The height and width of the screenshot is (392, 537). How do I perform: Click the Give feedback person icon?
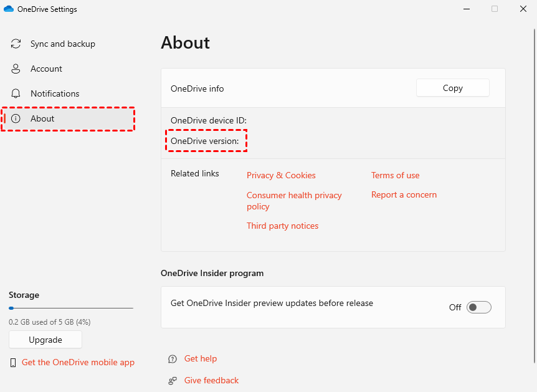tap(173, 381)
